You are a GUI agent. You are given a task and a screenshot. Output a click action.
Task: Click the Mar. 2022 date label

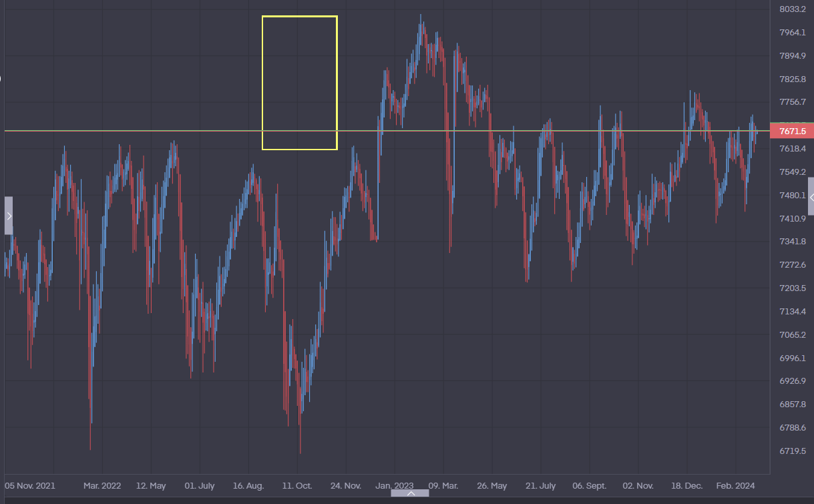pyautogui.click(x=102, y=486)
